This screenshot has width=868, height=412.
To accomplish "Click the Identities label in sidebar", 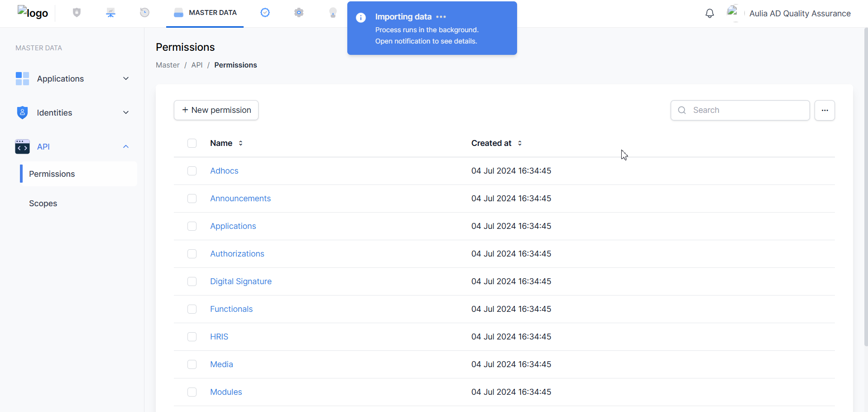I will (x=54, y=113).
